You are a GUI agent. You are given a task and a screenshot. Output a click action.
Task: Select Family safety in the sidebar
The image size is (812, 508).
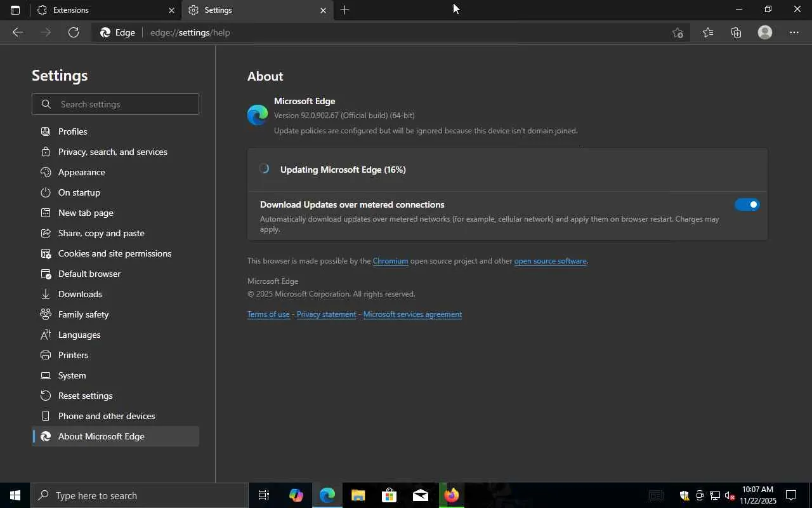pos(115,314)
